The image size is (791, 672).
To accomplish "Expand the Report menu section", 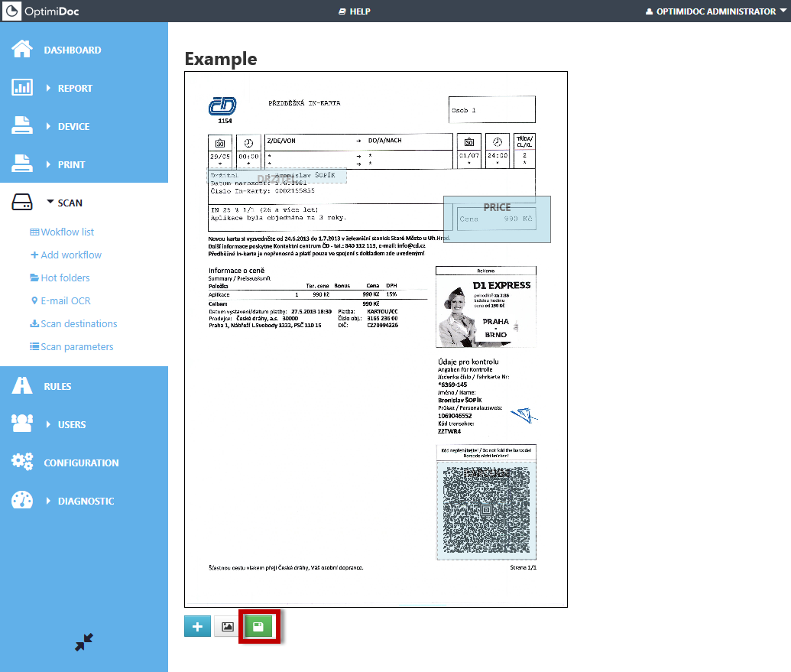I will [74, 88].
